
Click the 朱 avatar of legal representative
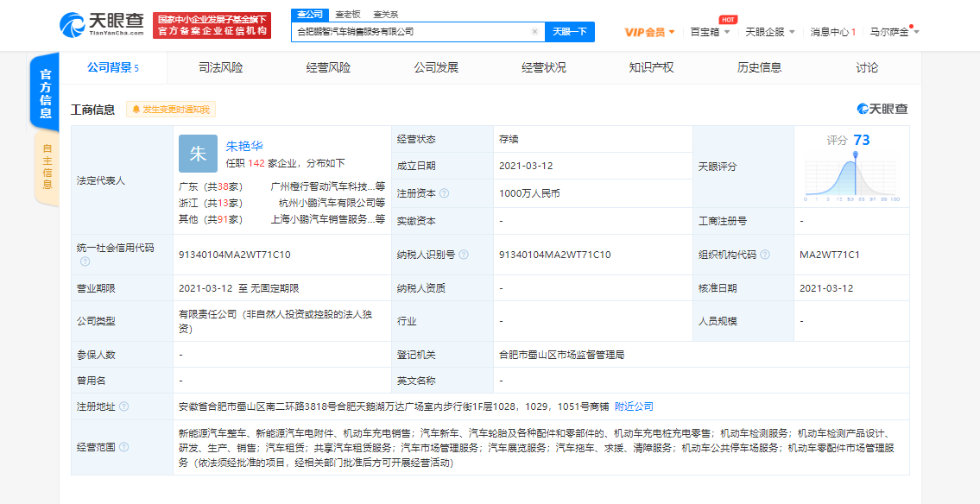(198, 154)
